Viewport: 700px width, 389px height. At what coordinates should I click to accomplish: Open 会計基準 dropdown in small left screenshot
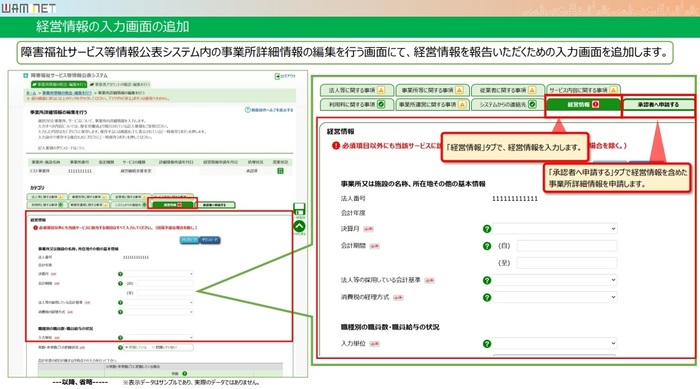[x=158, y=302]
